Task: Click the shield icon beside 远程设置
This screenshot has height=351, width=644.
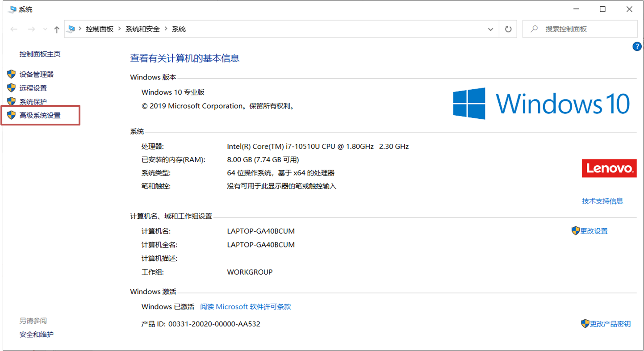Action: (x=11, y=88)
